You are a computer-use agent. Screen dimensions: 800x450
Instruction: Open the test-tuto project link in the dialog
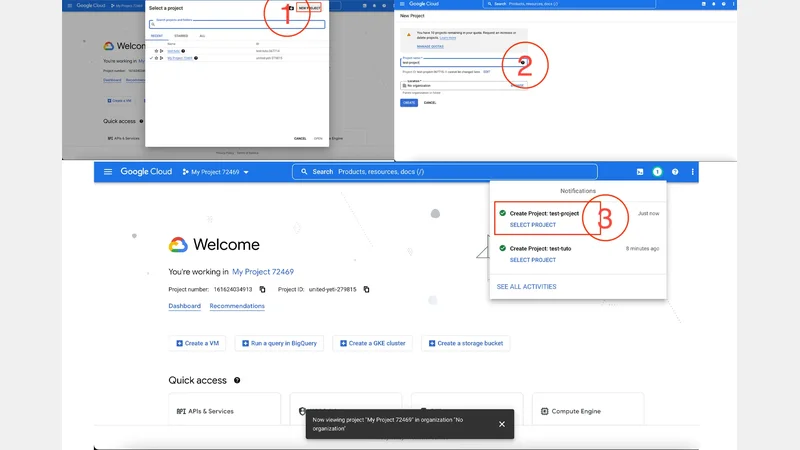[x=173, y=51]
